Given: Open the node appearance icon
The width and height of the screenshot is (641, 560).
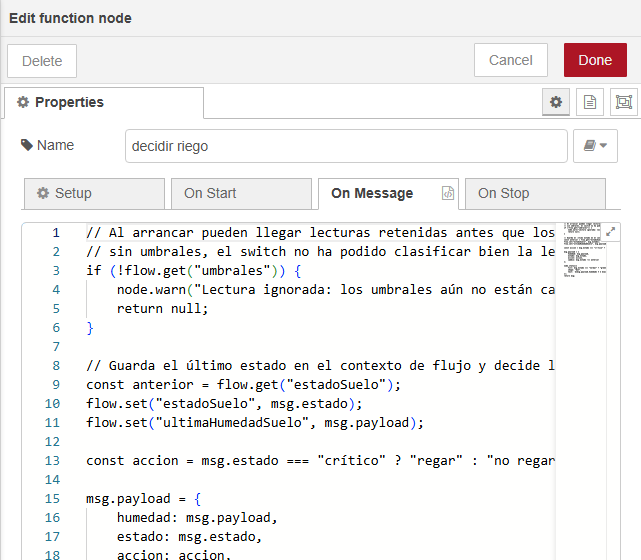Looking at the screenshot, I should coord(623,102).
